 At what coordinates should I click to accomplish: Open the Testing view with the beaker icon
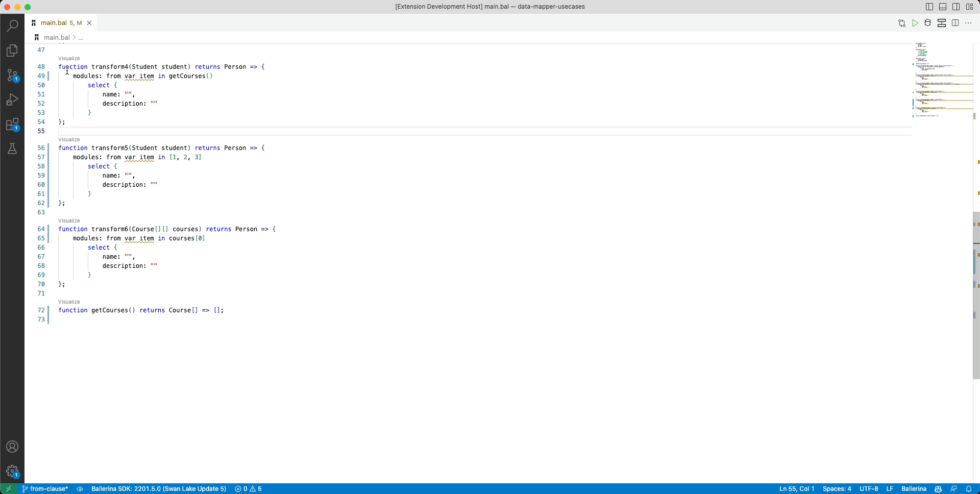pos(12,149)
